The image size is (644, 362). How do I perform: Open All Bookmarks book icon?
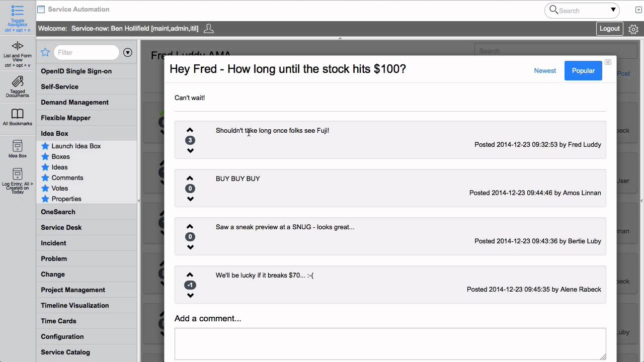[x=18, y=114]
